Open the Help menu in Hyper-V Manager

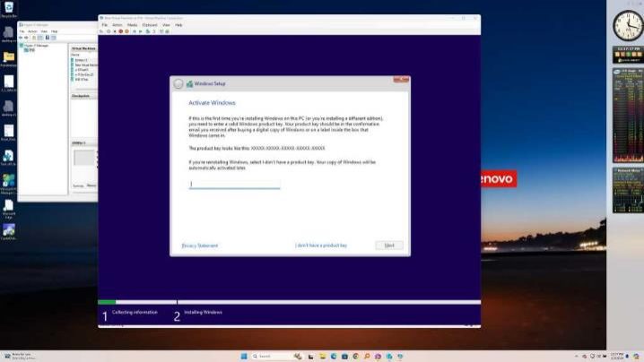(x=54, y=31)
